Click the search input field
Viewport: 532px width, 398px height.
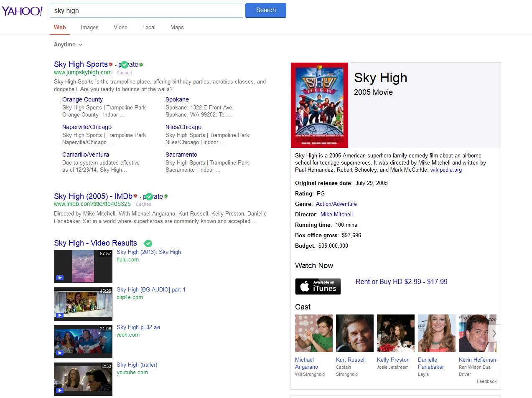[146, 11]
